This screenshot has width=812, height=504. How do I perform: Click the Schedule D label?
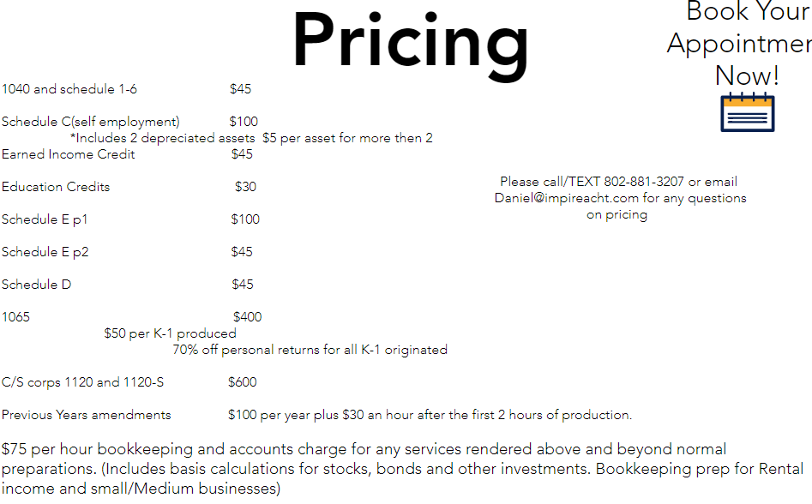click(x=36, y=285)
